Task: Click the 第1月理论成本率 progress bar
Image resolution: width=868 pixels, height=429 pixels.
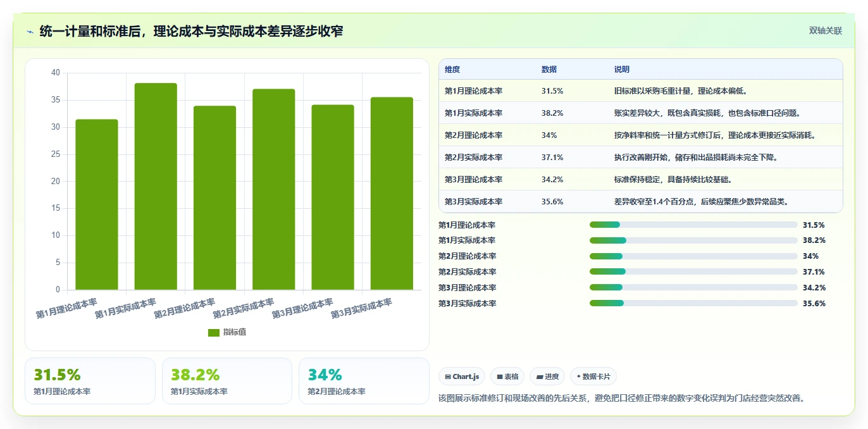Action: pos(693,225)
